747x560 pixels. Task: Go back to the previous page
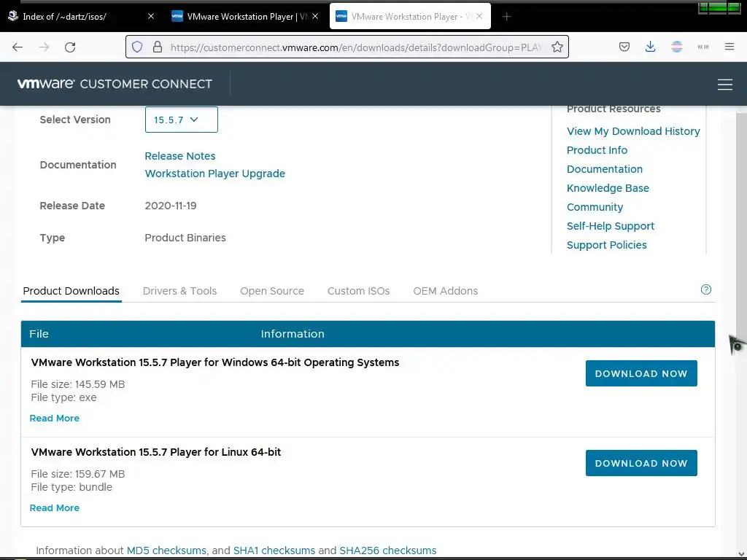18,47
